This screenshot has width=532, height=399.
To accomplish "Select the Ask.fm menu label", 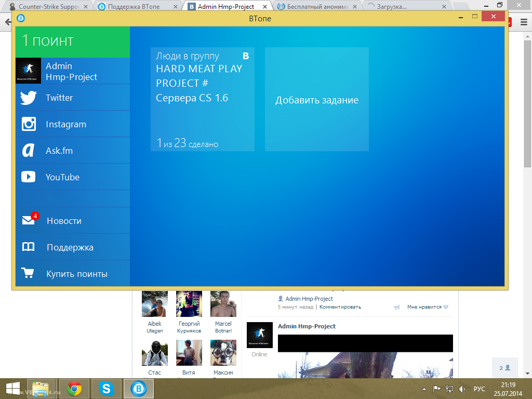I will 59,151.
